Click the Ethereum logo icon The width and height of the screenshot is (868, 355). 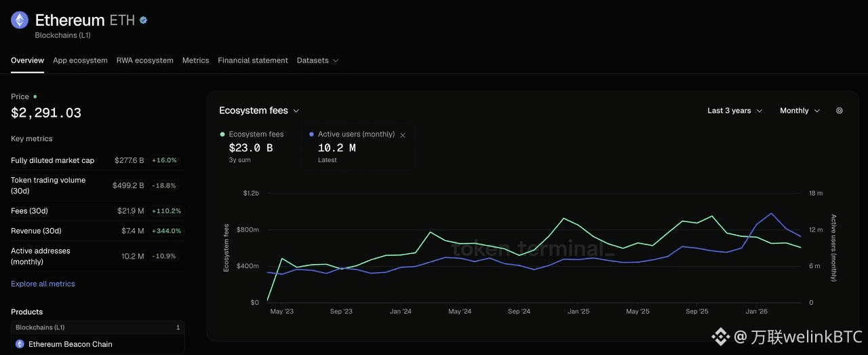[20, 20]
